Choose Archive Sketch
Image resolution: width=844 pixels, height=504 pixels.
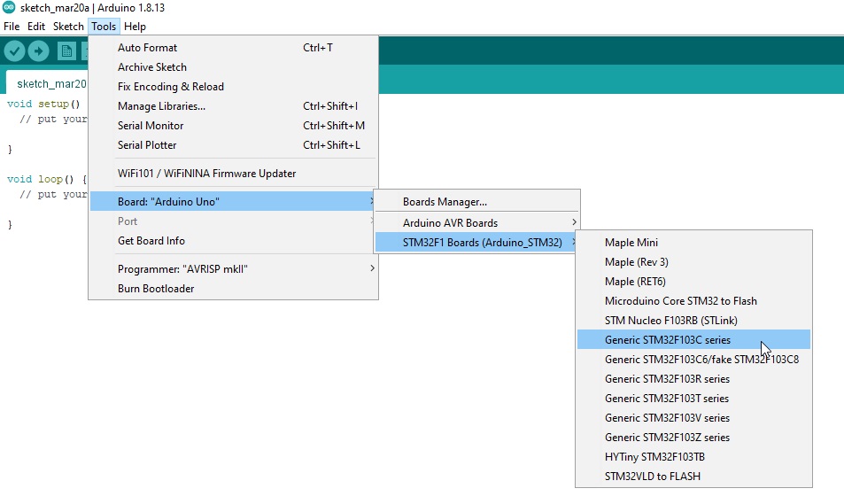234,66
